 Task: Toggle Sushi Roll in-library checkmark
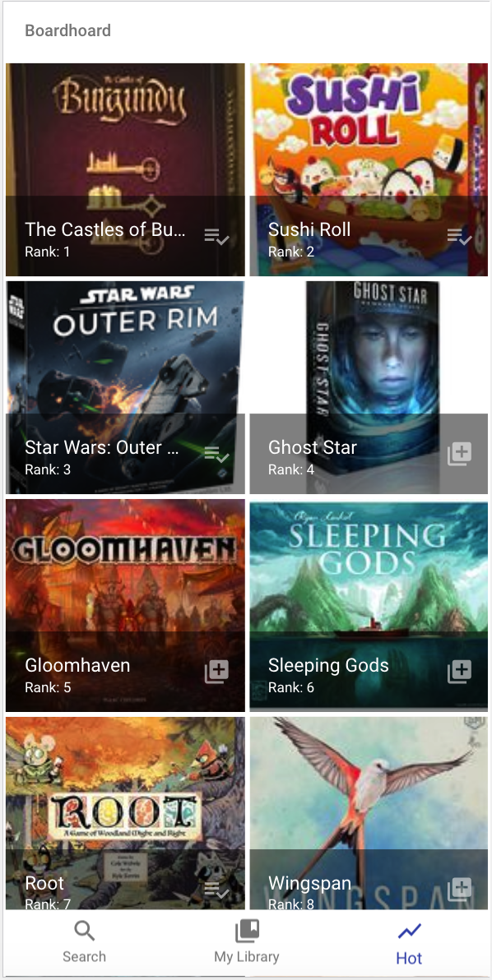pyautogui.click(x=459, y=237)
